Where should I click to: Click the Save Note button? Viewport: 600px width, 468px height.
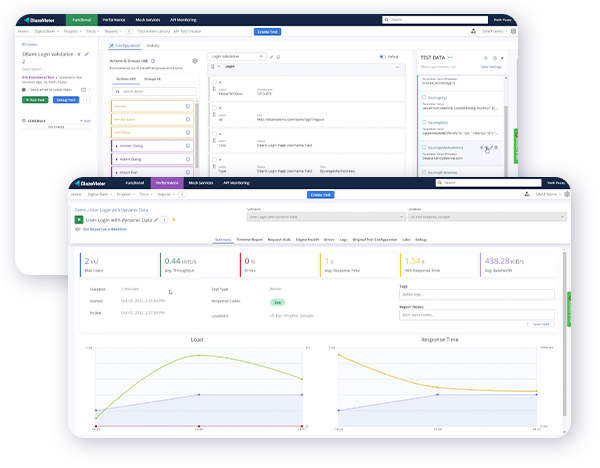[x=541, y=324]
